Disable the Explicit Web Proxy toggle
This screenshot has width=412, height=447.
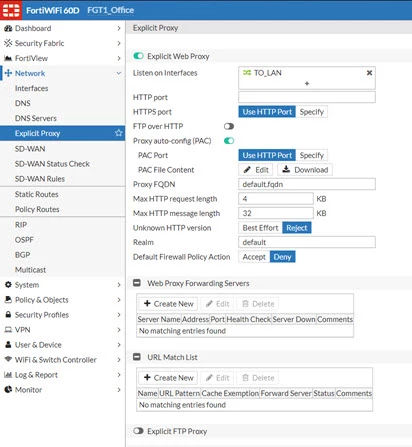(138, 56)
